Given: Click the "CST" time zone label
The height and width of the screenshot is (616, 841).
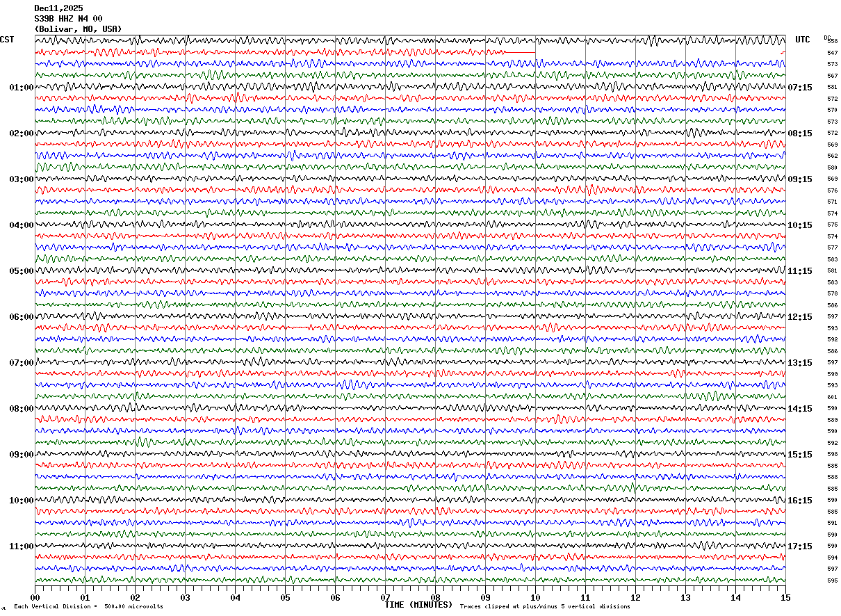Looking at the screenshot, I should click(7, 40).
